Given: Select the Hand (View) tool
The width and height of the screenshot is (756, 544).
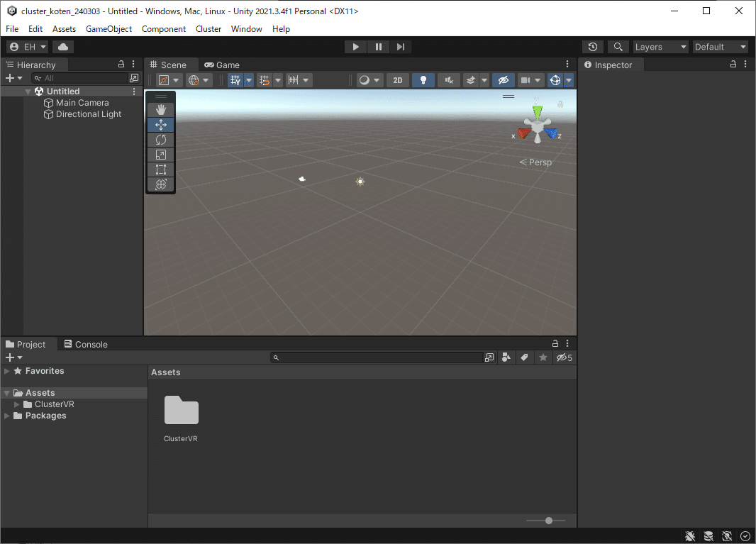Looking at the screenshot, I should 160,110.
